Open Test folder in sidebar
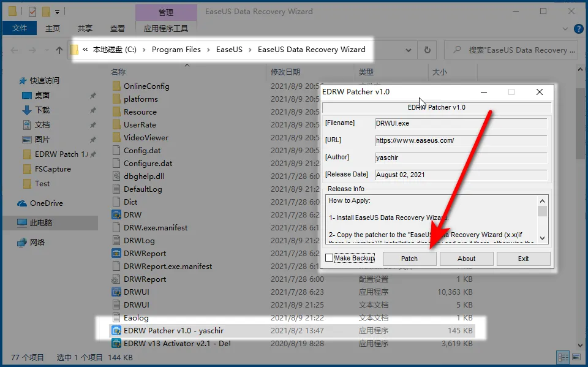 (x=42, y=184)
